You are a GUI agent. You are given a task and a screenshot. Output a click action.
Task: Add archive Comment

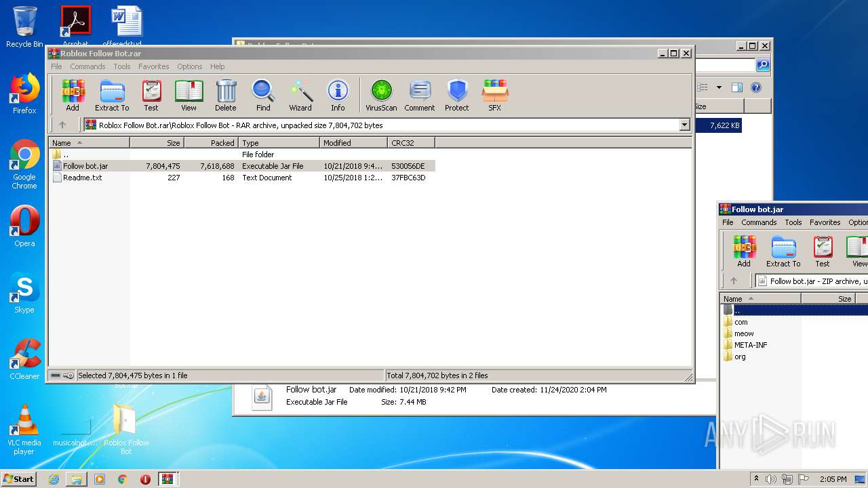(x=420, y=95)
